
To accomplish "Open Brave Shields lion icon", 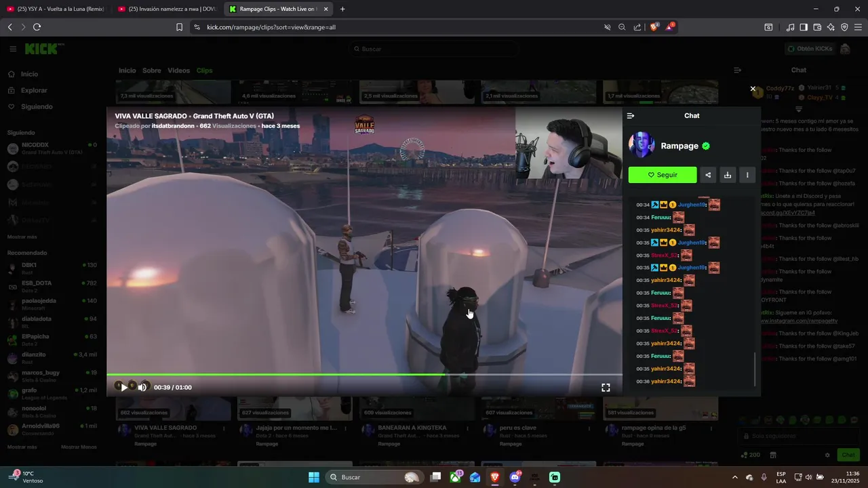I will pyautogui.click(x=654, y=27).
